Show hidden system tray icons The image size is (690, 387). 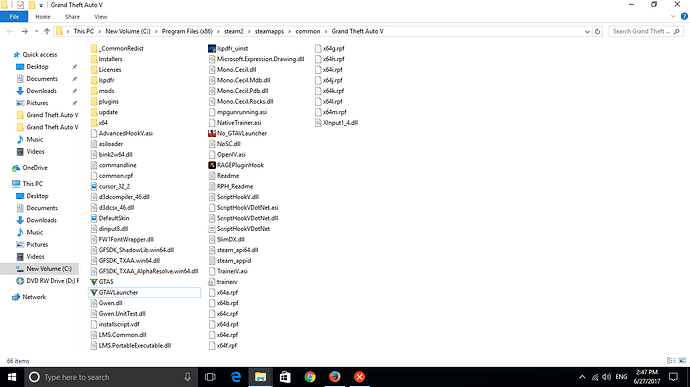pos(582,377)
